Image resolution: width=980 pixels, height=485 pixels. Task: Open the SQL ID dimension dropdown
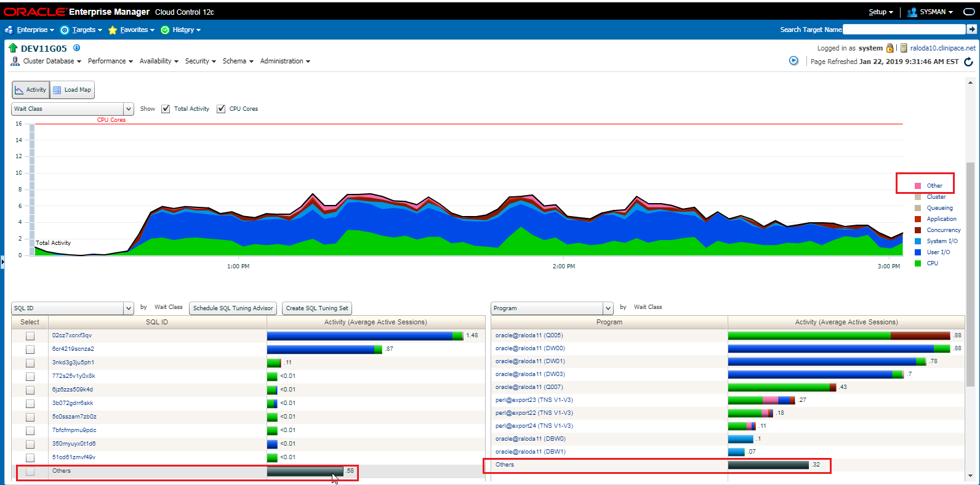pos(73,308)
